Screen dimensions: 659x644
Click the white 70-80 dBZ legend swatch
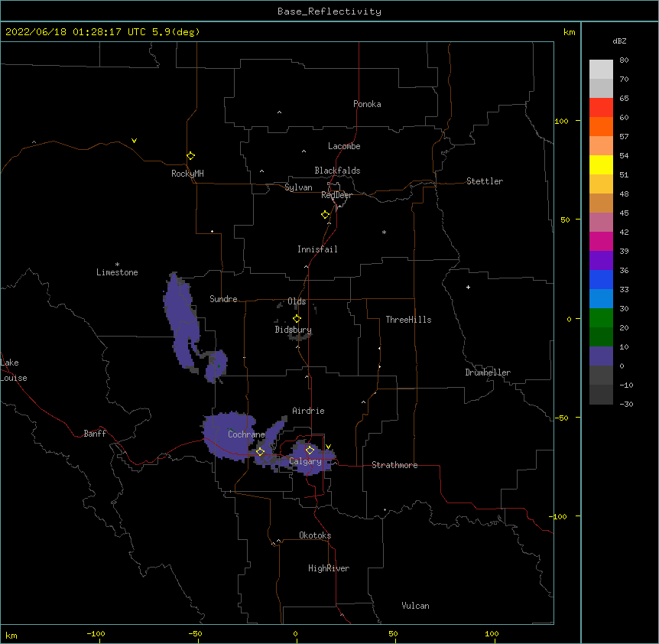pos(601,70)
